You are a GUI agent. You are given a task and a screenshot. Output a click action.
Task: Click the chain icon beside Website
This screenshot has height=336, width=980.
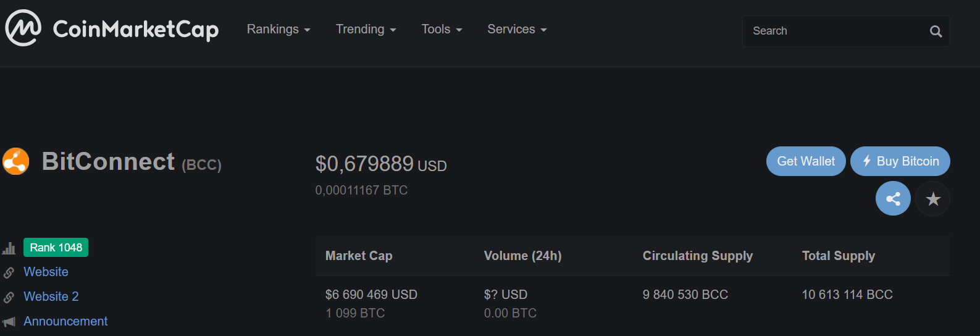[9, 272]
